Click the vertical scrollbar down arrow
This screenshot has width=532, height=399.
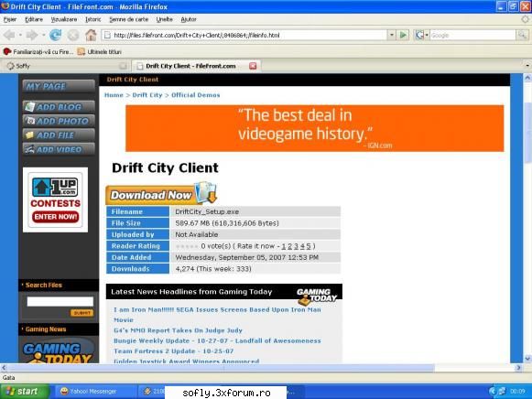tap(527, 358)
